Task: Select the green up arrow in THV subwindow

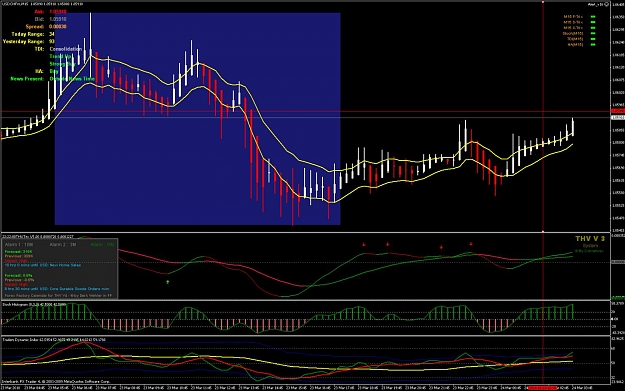Action: 168,282
